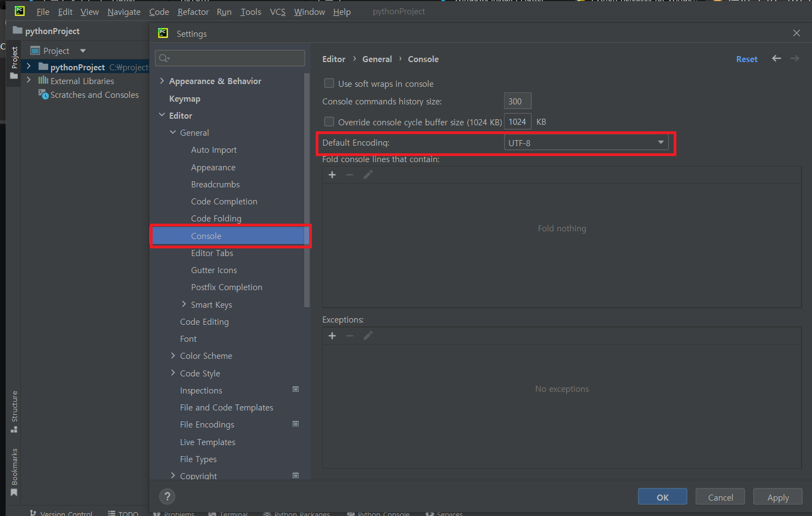Select Live Templates in settings tree
This screenshot has height=516, width=812.
tap(208, 442)
